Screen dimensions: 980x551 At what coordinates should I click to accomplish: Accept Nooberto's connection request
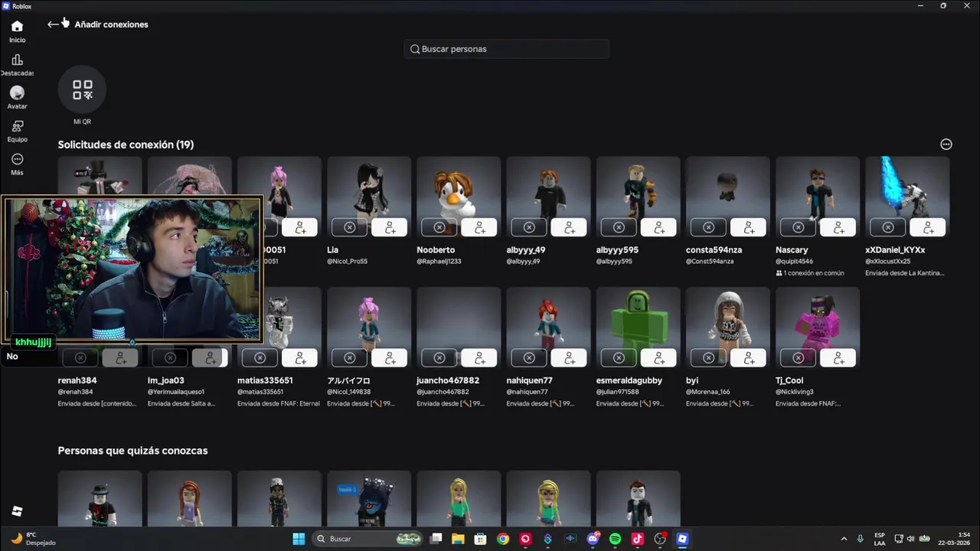click(479, 228)
